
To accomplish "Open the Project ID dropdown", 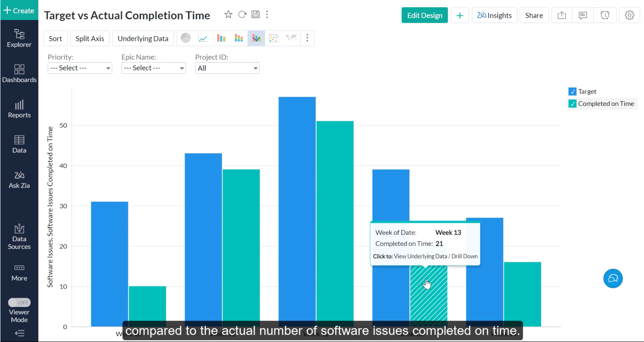I will [x=227, y=68].
